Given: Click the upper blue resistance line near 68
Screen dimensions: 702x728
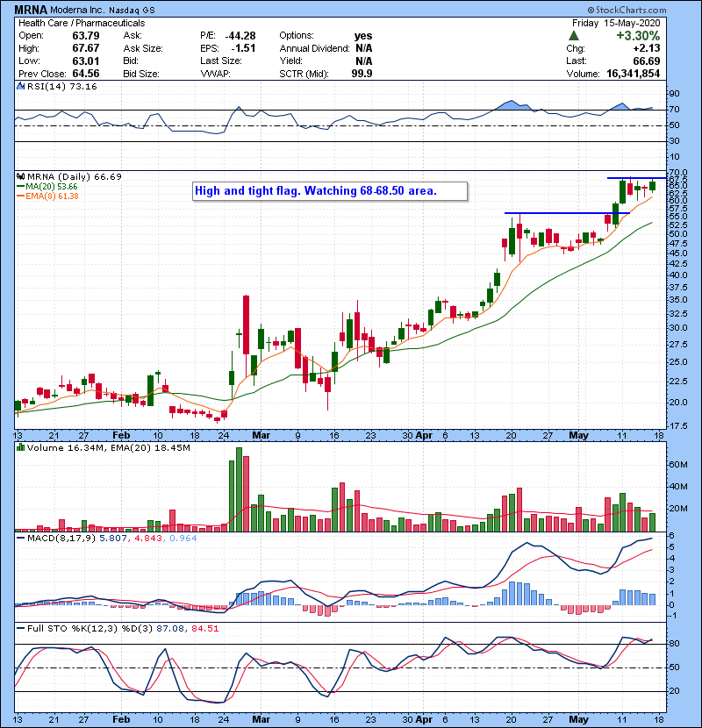Looking at the screenshot, I should (x=636, y=178).
